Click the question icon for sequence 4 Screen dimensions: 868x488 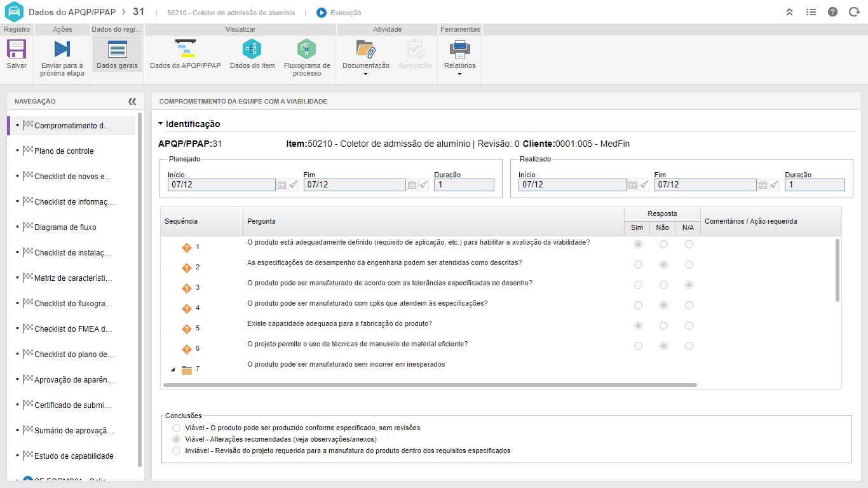pyautogui.click(x=187, y=309)
